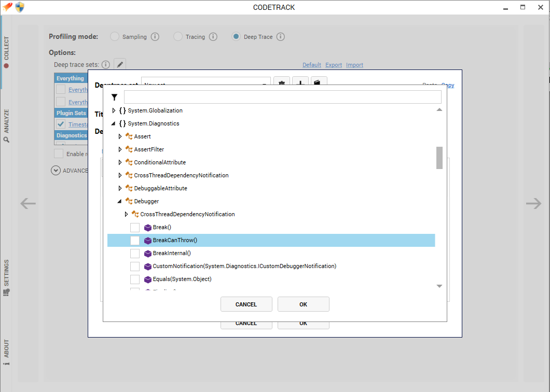This screenshot has height=392, width=550.
Task: Click the rocket app icon in title bar
Action: tap(7, 7)
